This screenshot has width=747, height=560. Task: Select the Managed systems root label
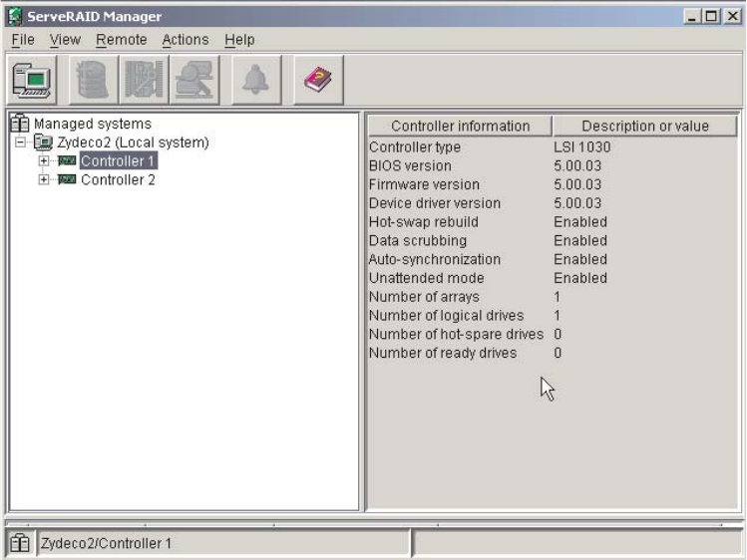click(x=93, y=124)
